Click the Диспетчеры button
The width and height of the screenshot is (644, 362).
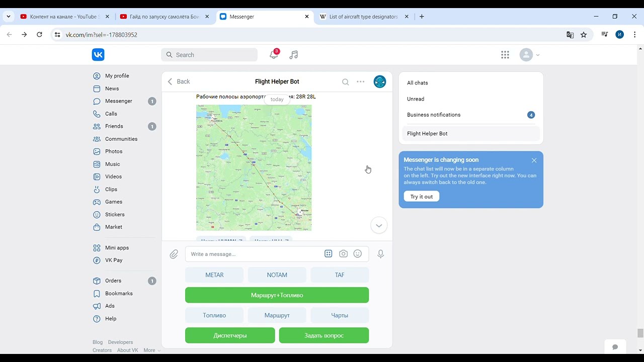point(230,335)
